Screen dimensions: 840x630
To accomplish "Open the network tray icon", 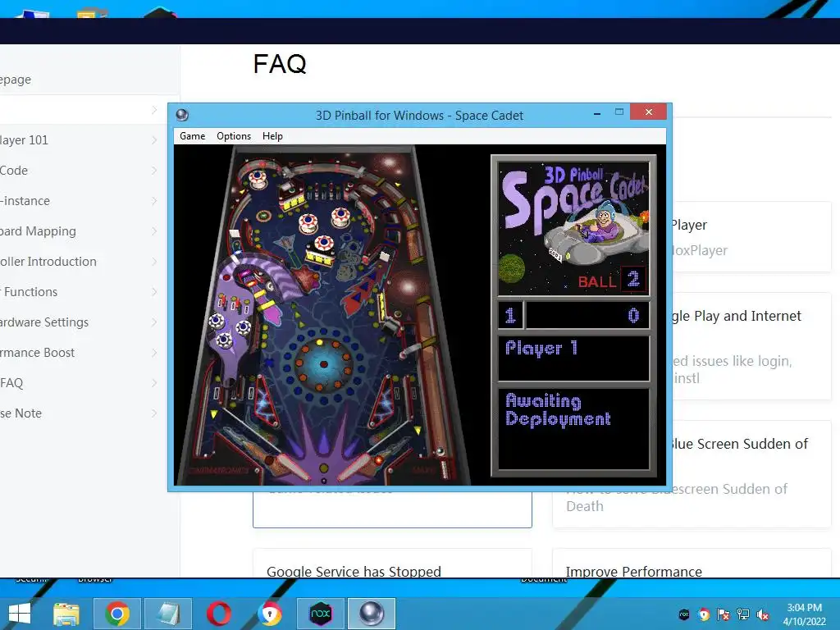I will 743,614.
